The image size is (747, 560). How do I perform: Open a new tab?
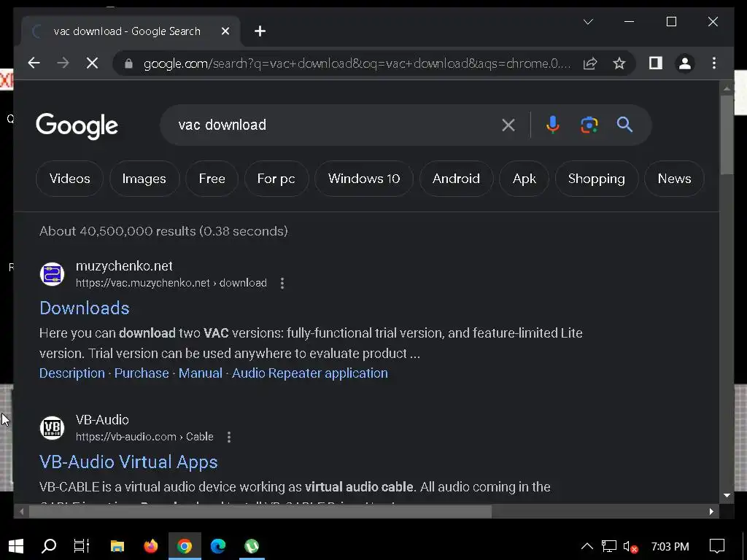pyautogui.click(x=260, y=31)
